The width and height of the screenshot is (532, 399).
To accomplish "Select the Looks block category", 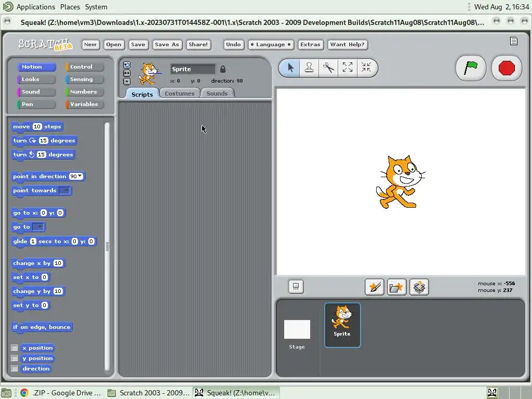I will click(x=36, y=79).
